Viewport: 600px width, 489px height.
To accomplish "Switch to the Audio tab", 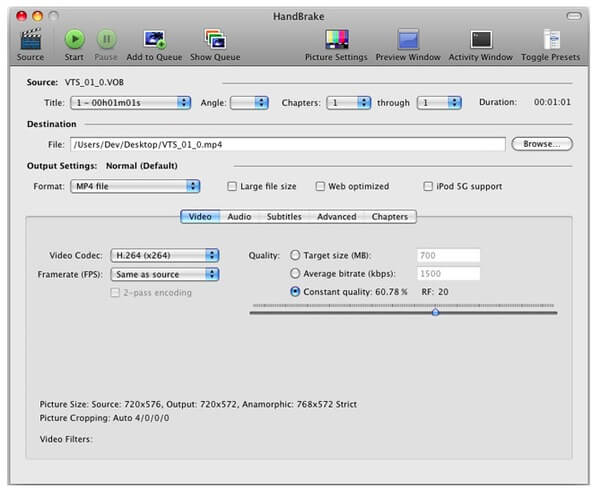I will click(x=240, y=217).
